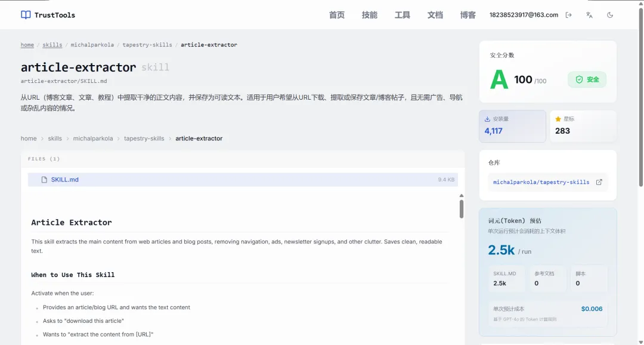The width and height of the screenshot is (644, 345).
Task: Toggle dark mode with the moon icon
Action: [610, 15]
